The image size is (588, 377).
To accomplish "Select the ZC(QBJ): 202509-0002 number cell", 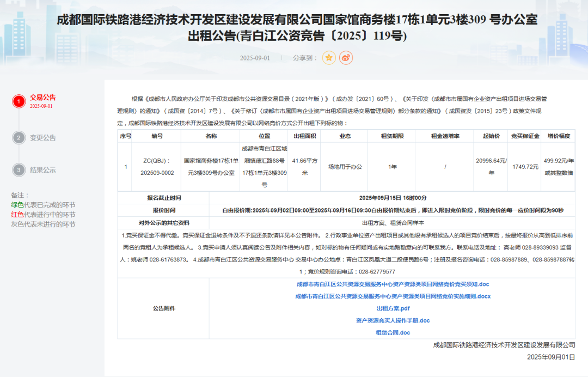I will (x=157, y=166).
